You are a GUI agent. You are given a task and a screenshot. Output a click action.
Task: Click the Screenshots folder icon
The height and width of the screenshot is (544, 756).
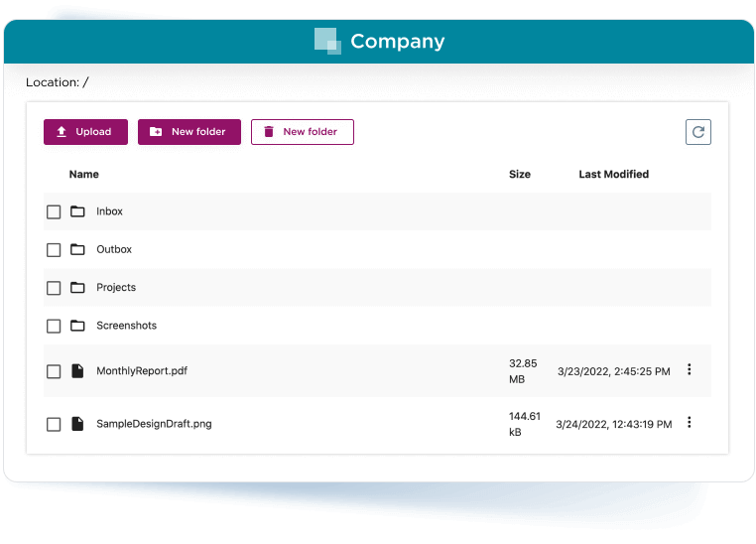(x=77, y=326)
